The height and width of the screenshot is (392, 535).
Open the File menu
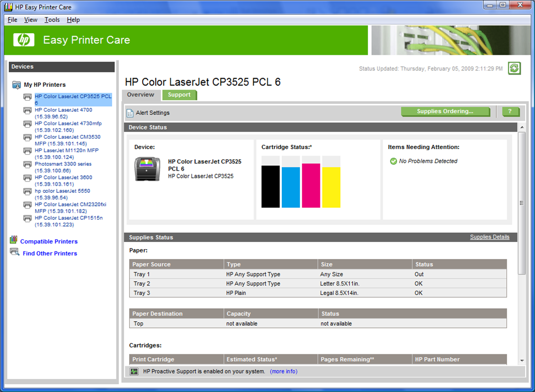[x=12, y=20]
